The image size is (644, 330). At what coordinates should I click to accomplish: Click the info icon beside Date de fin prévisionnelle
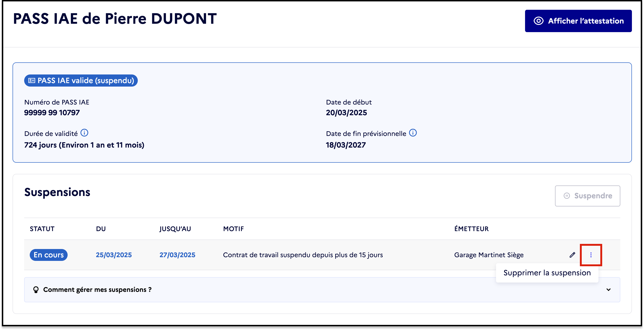click(x=413, y=133)
